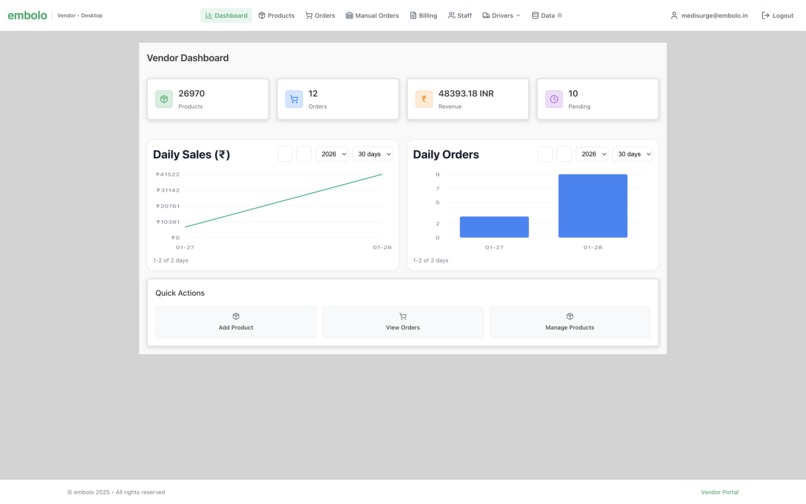Click the Quick Actions heading

pos(180,293)
